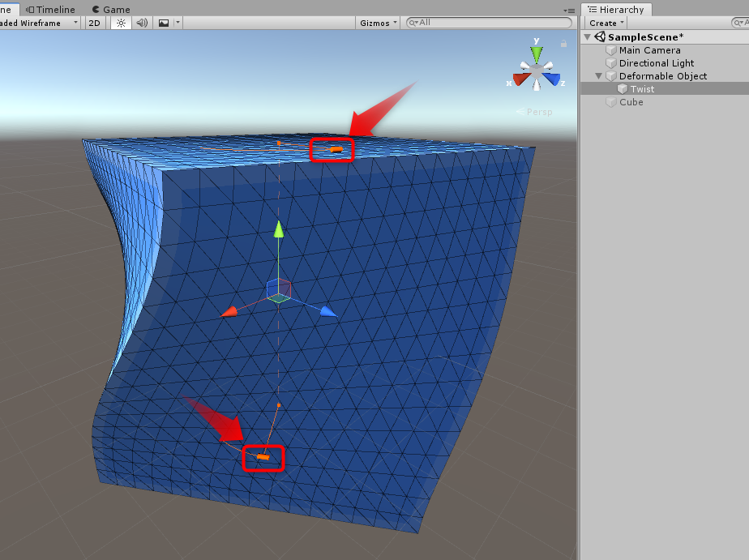Screen dimensions: 749x560
Task: Switch to the Timeline tab
Action: tap(50, 10)
